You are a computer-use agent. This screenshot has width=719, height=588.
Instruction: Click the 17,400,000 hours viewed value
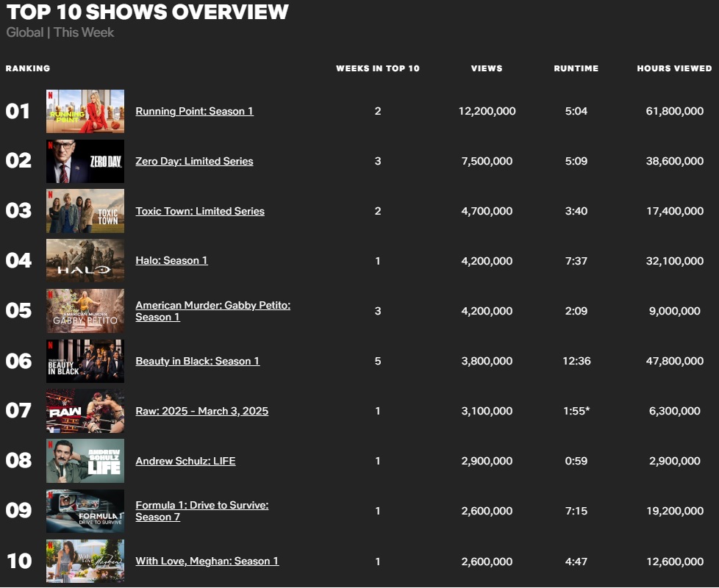(x=674, y=211)
